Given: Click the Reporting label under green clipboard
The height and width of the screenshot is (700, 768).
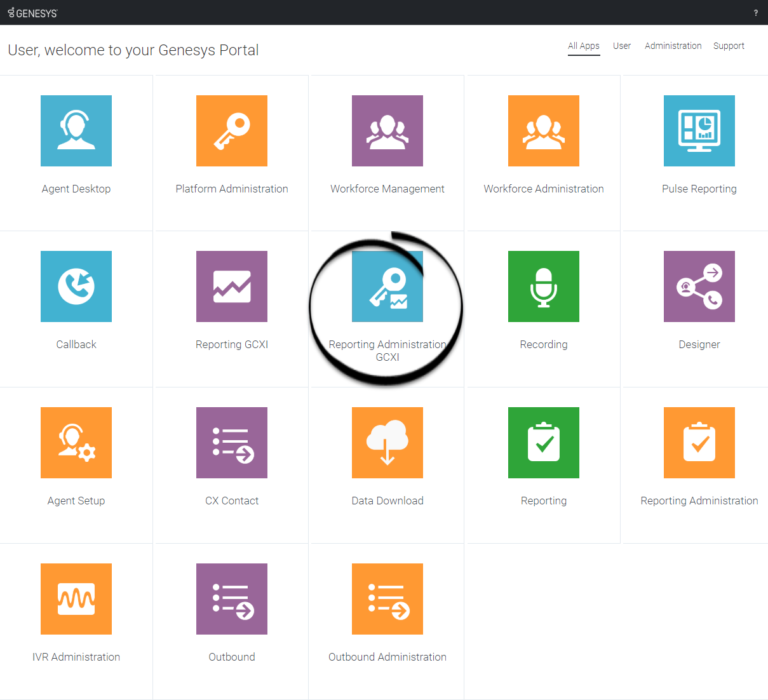Looking at the screenshot, I should 544,501.
